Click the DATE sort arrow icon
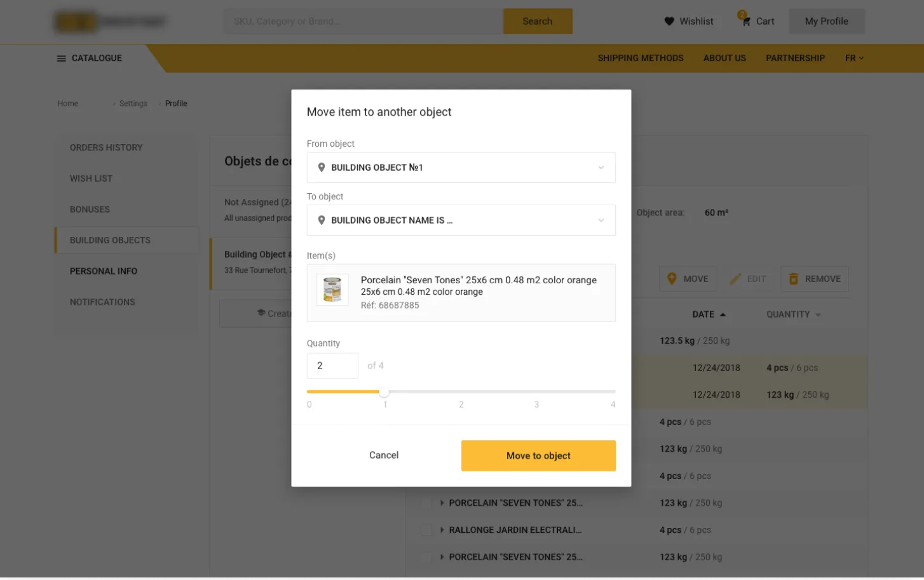The width and height of the screenshot is (924, 580). click(x=723, y=315)
